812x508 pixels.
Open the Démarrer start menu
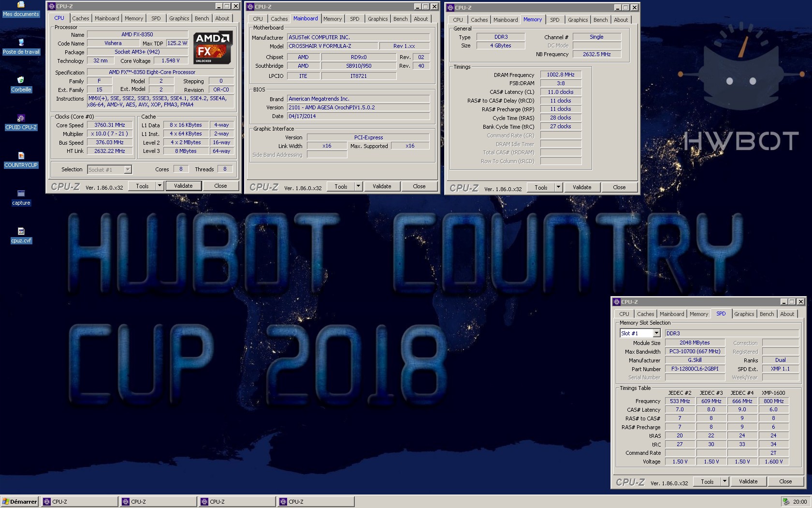[x=20, y=502]
